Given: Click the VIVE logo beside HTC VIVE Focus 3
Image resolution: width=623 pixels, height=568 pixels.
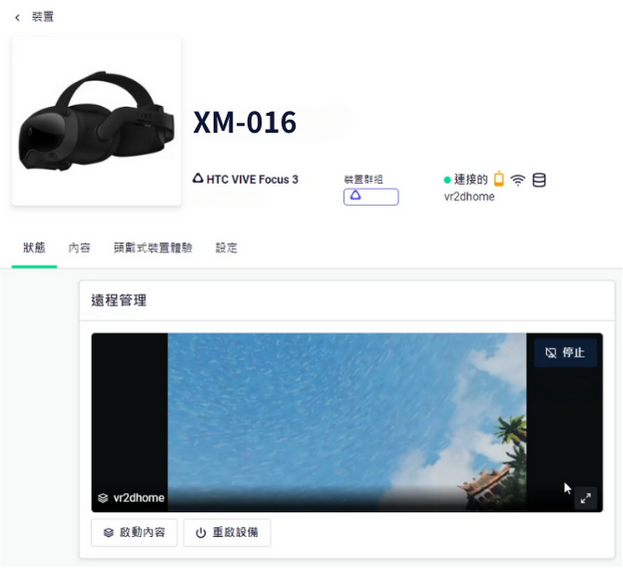Looking at the screenshot, I should click(198, 179).
